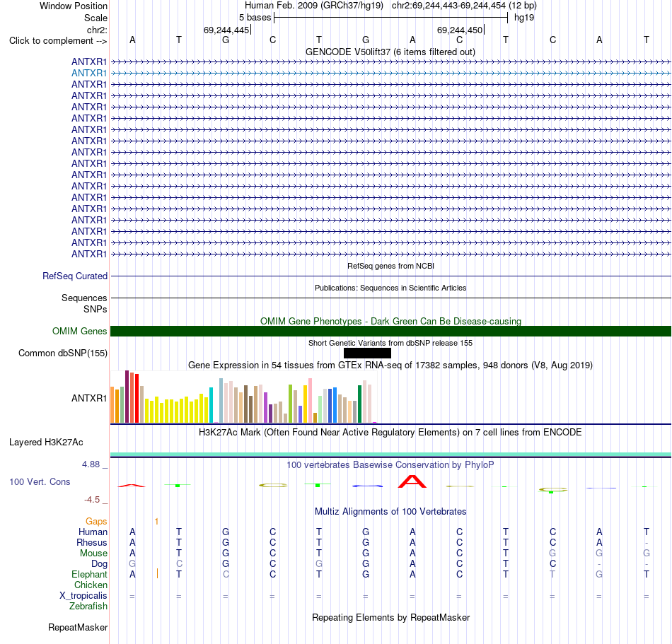The width and height of the screenshot is (672, 644).
Task: Click the '4.88' upper conservation scale value
Action: click(91, 464)
